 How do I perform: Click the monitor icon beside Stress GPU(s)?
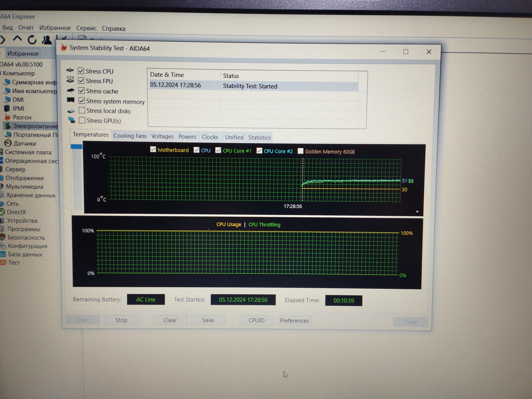click(72, 120)
